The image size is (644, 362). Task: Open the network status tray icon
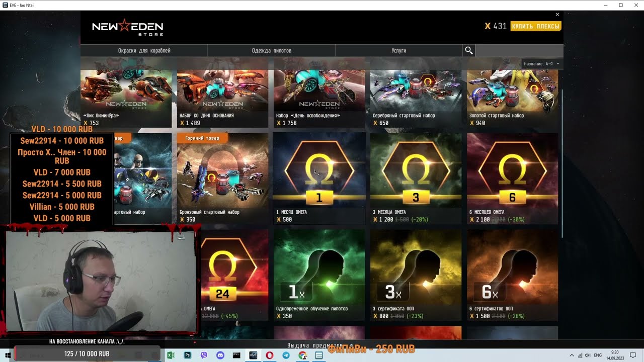pos(580,355)
